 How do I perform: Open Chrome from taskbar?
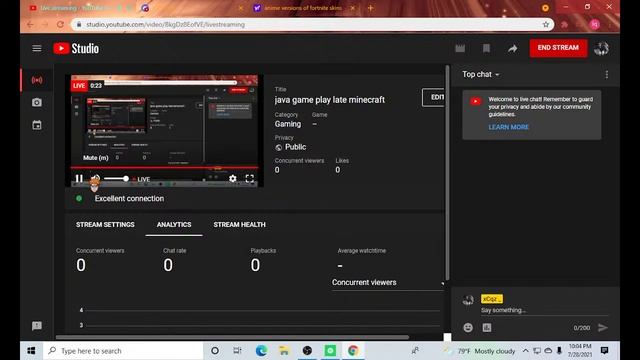coord(353,351)
